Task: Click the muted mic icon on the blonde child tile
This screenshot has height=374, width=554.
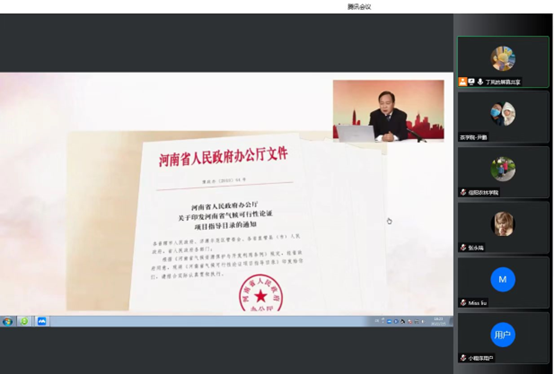Action: click(x=463, y=248)
